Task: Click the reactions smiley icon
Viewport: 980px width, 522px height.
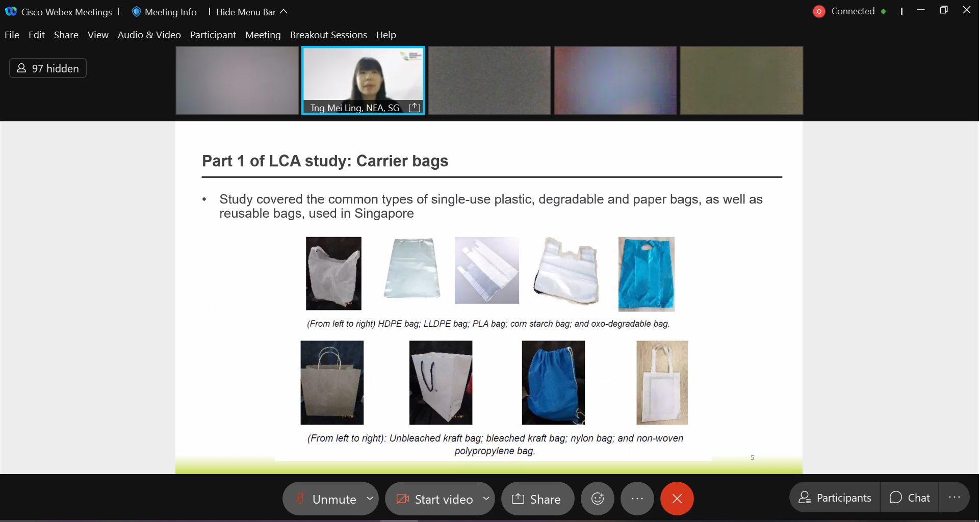Action: coord(597,499)
